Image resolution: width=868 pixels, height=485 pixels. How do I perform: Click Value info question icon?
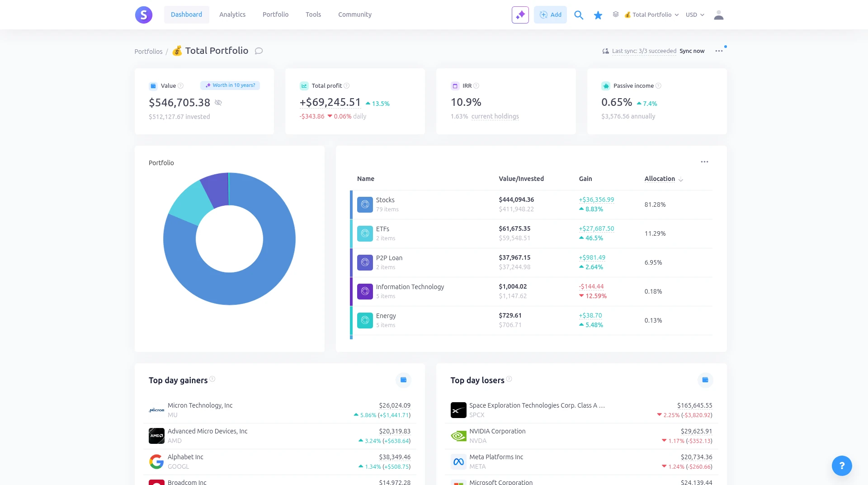(x=180, y=86)
